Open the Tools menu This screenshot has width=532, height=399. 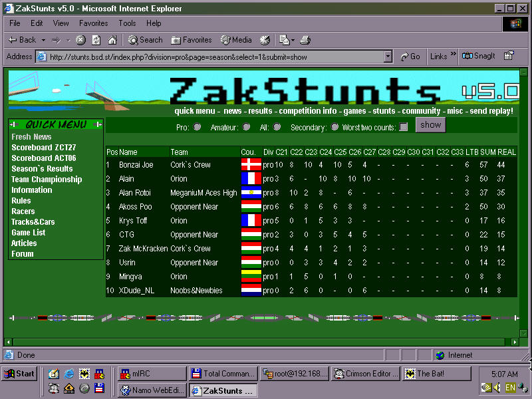pyautogui.click(x=127, y=23)
